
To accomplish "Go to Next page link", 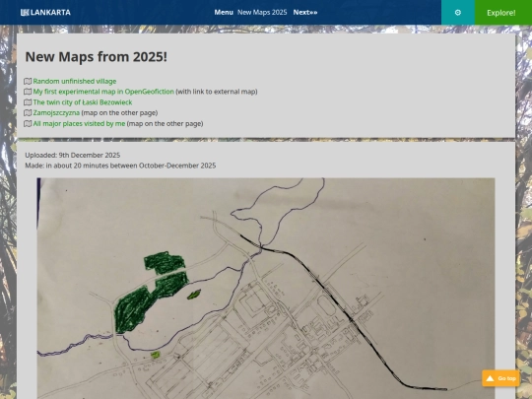I will 305,12.
